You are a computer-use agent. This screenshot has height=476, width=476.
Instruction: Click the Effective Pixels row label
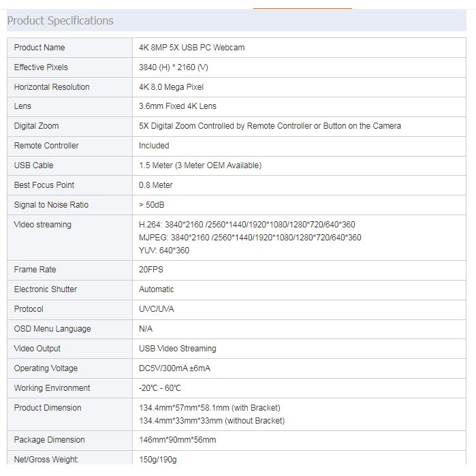click(x=41, y=67)
